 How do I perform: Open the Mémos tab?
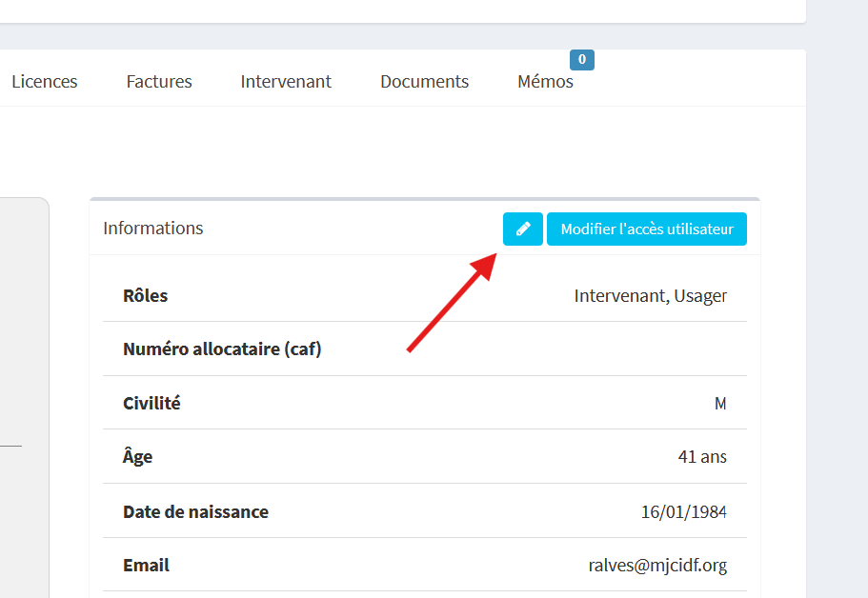point(545,81)
